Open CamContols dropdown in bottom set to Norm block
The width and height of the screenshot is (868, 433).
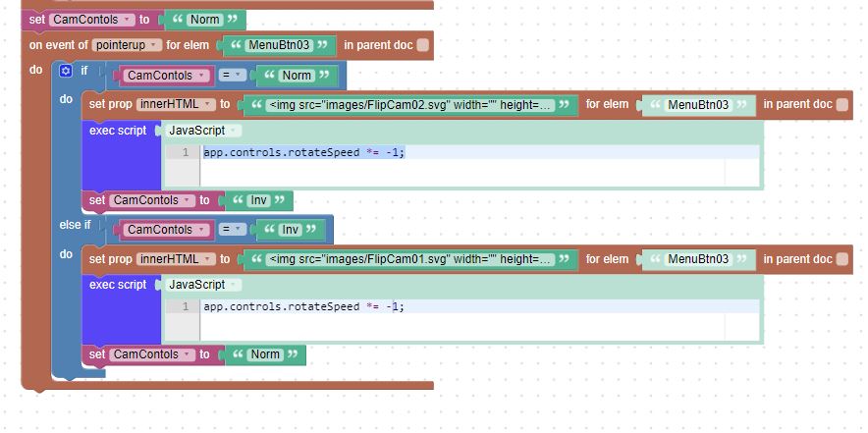[152, 354]
